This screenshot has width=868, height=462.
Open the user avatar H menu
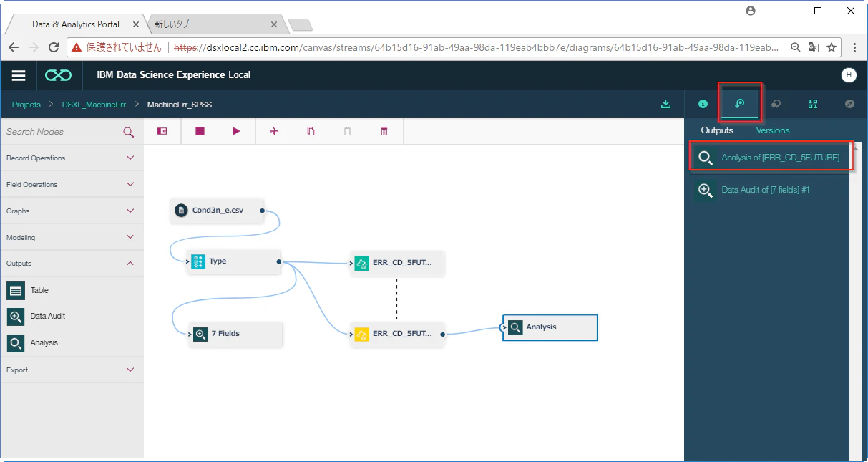tap(849, 75)
